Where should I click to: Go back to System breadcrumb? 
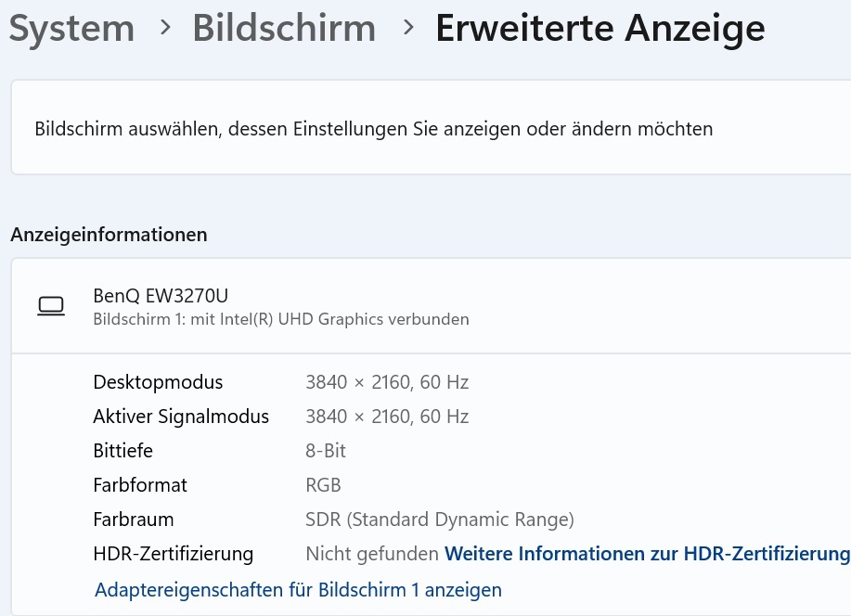coord(71,29)
